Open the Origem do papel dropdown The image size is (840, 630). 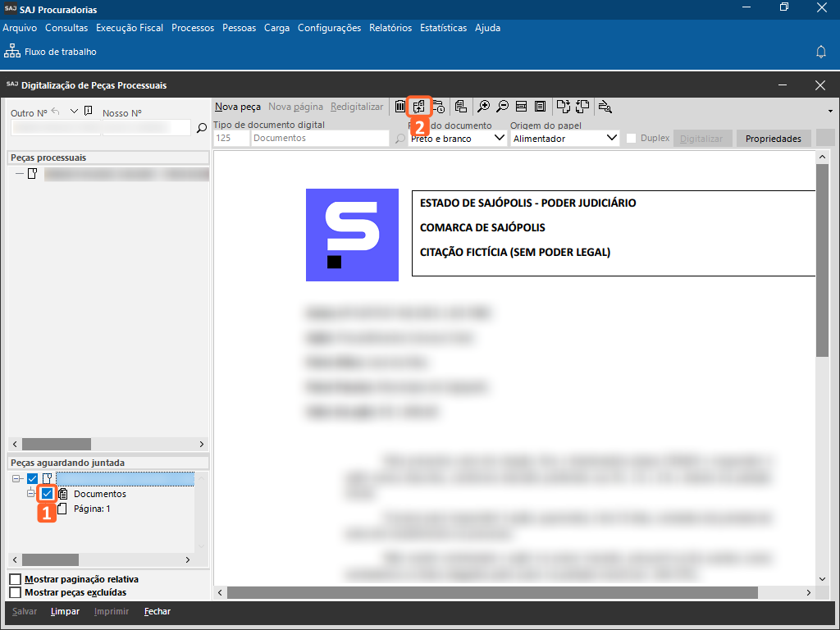point(611,139)
